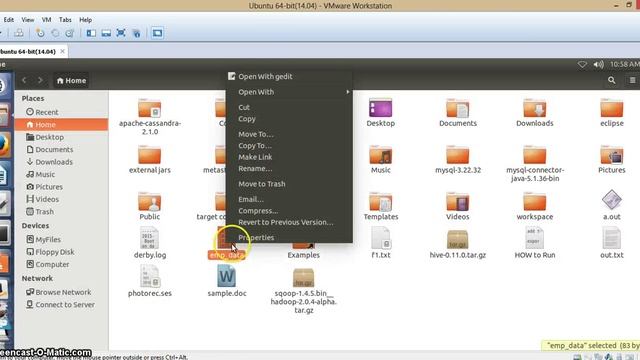
Task: Open the apache-cassandra-2.1.0 folder icon
Action: coord(149,108)
